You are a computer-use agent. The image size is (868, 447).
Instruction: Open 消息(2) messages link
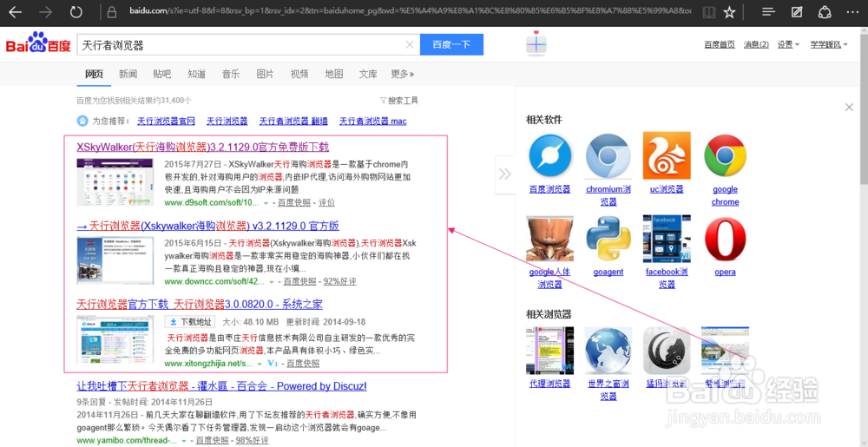[x=756, y=45]
